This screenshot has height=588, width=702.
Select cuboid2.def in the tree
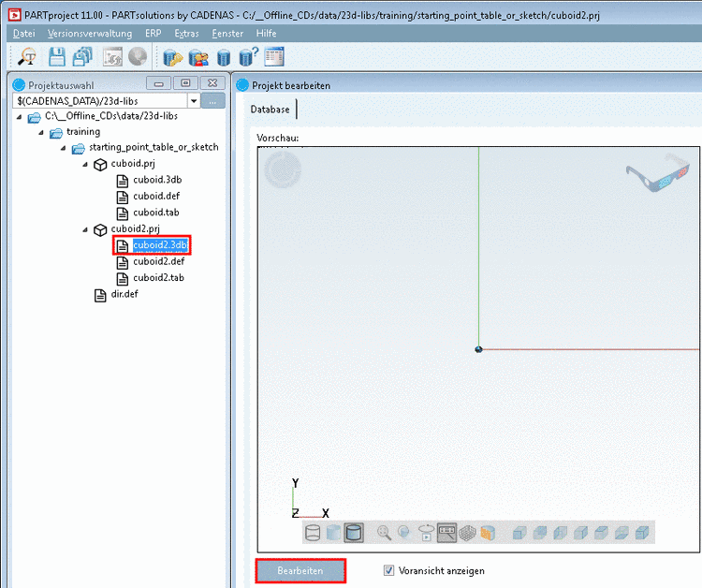(x=158, y=261)
